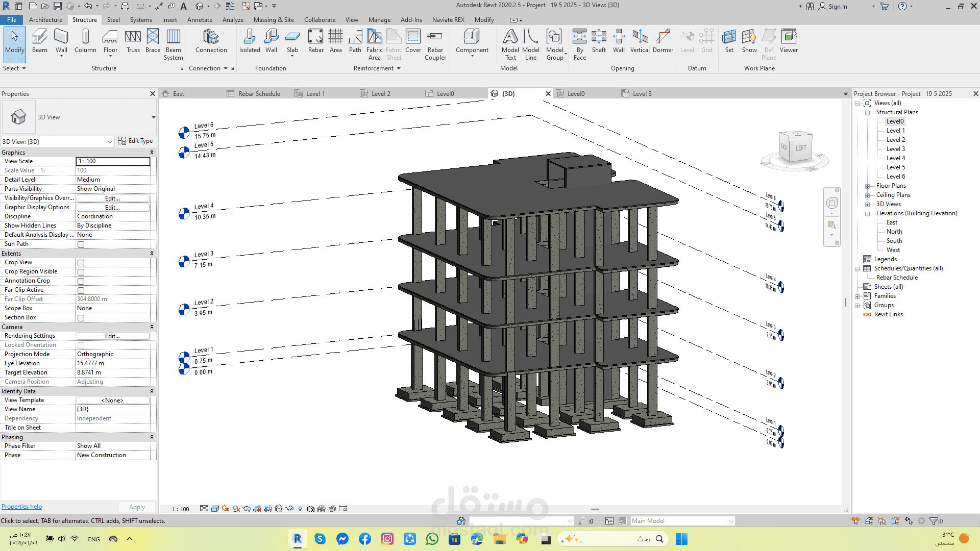
Task: Expand the 3D Views tree node
Action: pyautogui.click(x=867, y=204)
